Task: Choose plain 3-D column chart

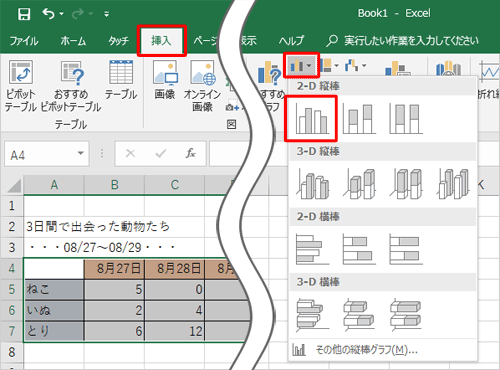Action: (x=453, y=184)
